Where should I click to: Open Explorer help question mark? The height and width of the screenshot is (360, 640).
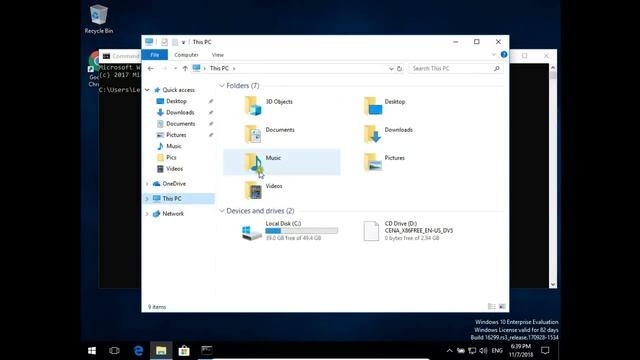(x=504, y=55)
